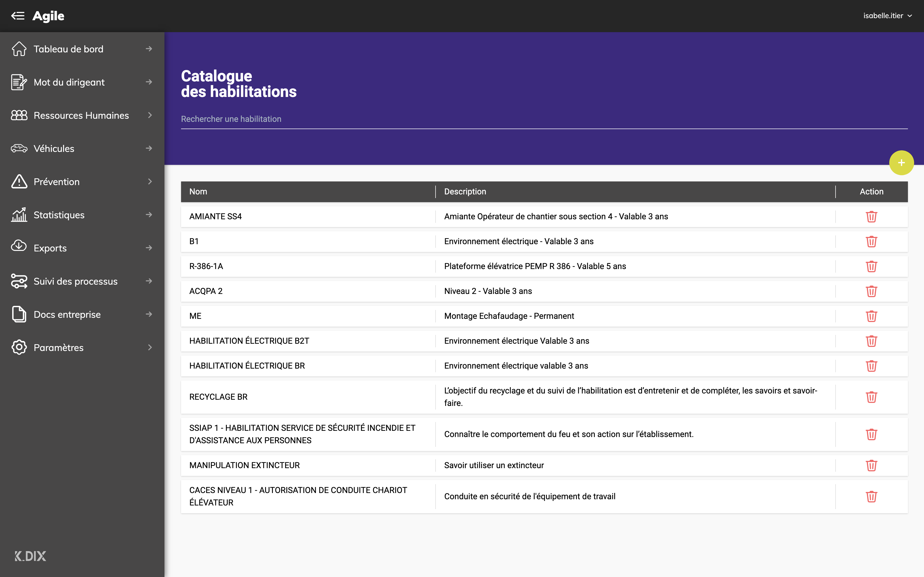The height and width of the screenshot is (577, 924).
Task: Delete the ME habilitation row
Action: point(871,316)
